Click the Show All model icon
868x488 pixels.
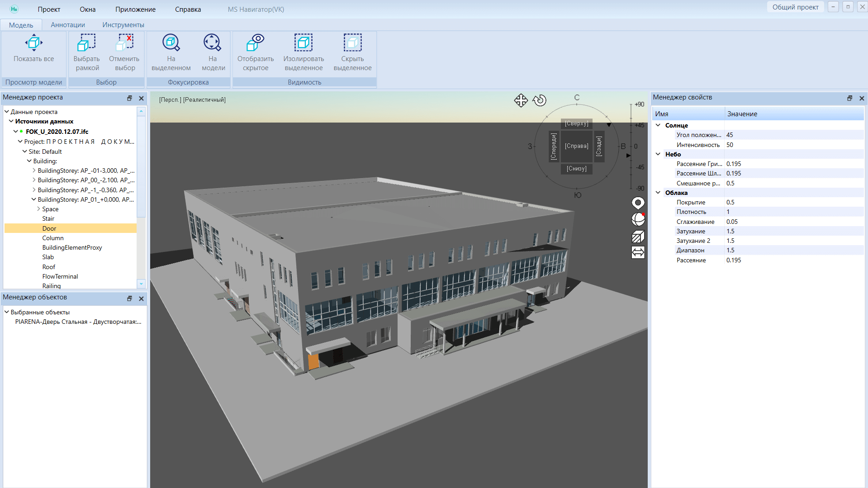(33, 43)
